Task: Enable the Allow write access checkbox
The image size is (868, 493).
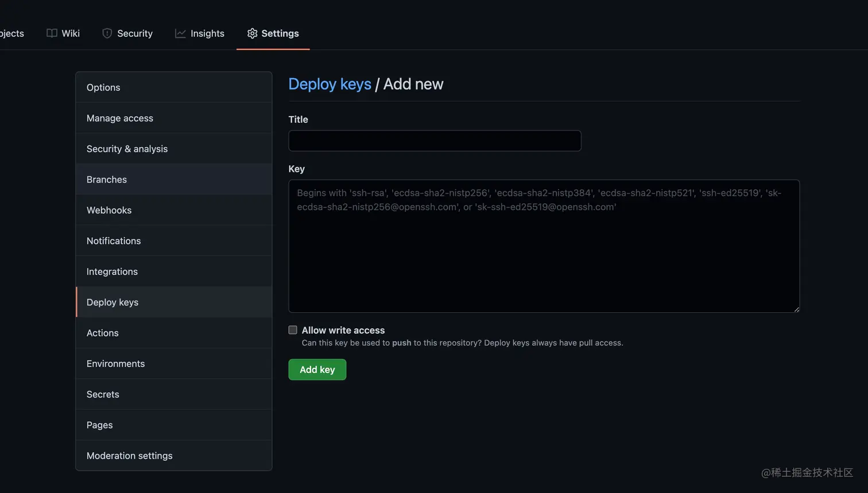Action: pos(293,330)
